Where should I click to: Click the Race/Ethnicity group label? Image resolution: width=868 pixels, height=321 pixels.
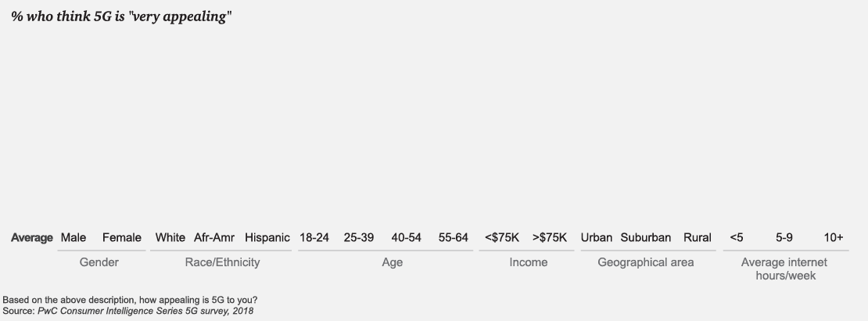coord(222,262)
